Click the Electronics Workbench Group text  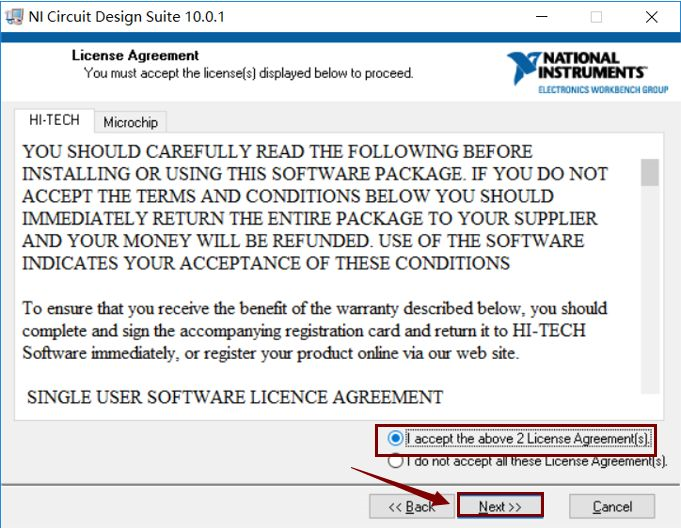click(x=603, y=90)
